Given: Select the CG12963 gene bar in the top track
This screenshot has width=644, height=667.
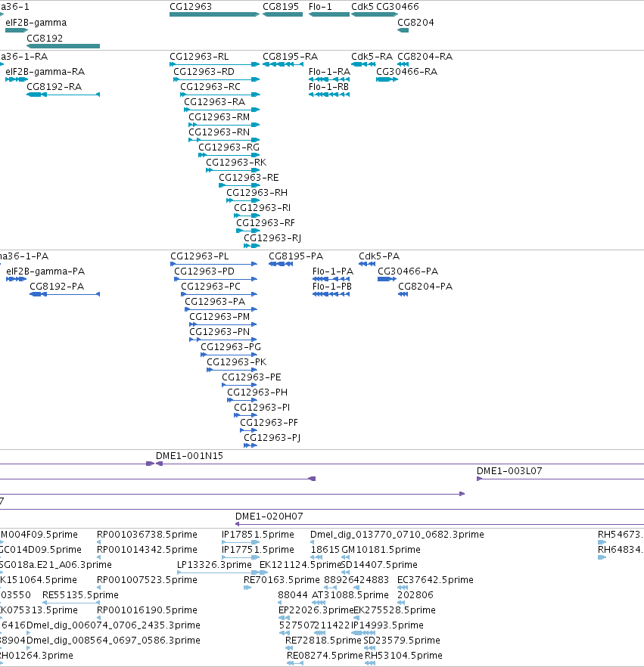Looking at the screenshot, I should pyautogui.click(x=214, y=14).
